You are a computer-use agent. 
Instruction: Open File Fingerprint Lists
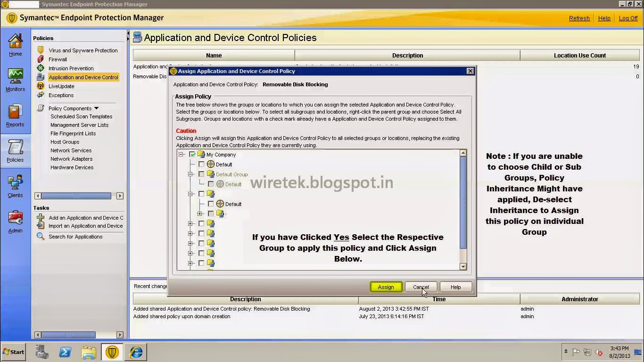click(x=73, y=133)
